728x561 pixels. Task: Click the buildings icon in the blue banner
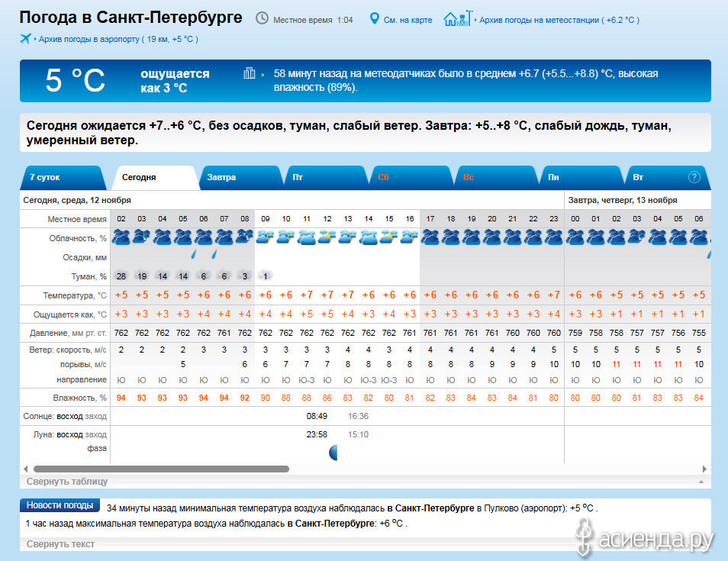[249, 73]
